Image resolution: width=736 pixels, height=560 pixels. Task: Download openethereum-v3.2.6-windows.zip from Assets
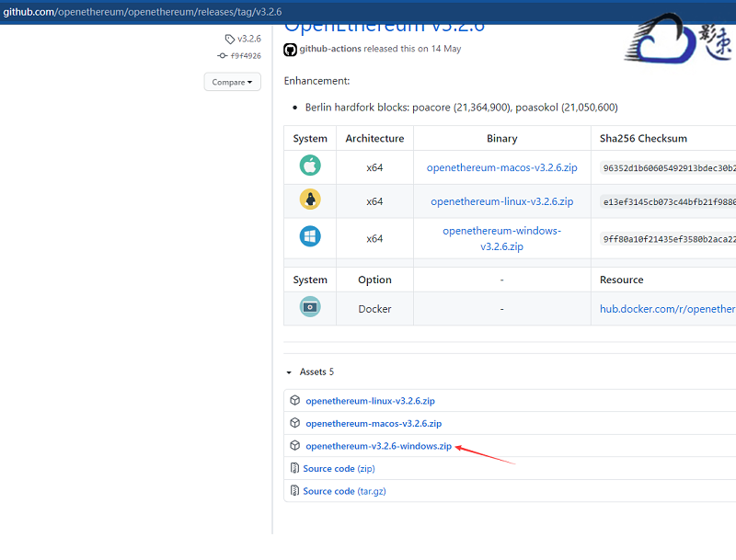point(378,446)
